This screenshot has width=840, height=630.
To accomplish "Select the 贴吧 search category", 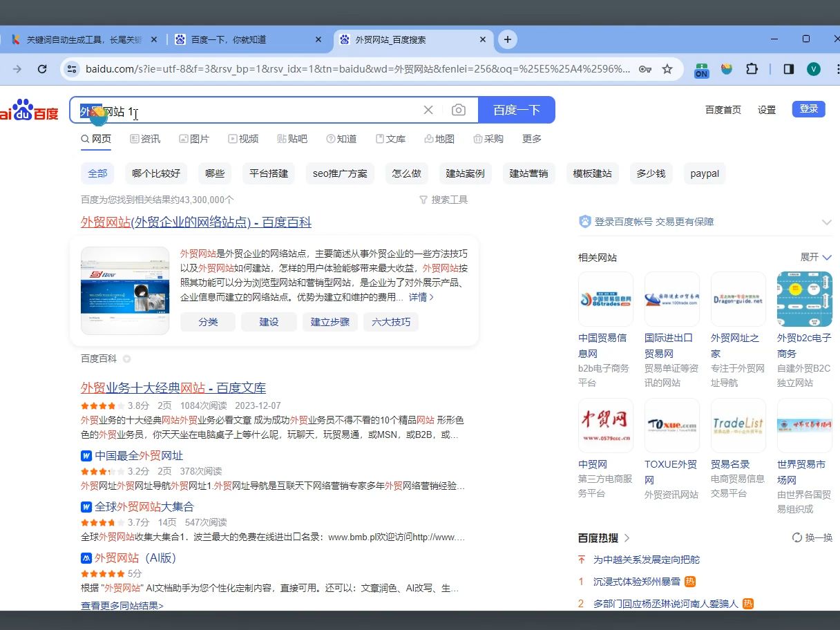I will (x=292, y=139).
